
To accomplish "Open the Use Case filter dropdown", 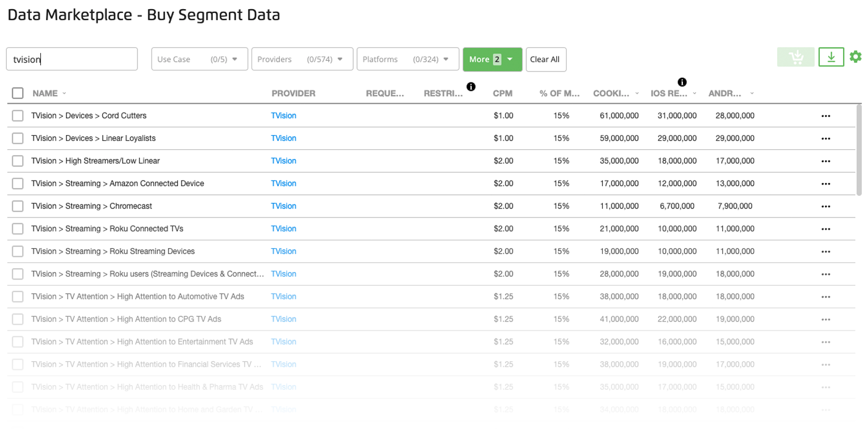I will coord(199,59).
